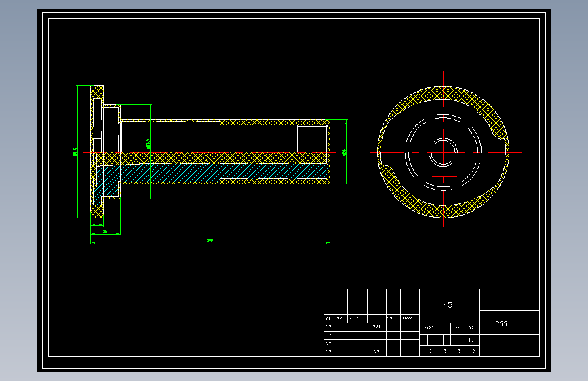Screen dimensions: 588x381
Task: Select the vertical red centerline of circular view
Action: coord(444,149)
